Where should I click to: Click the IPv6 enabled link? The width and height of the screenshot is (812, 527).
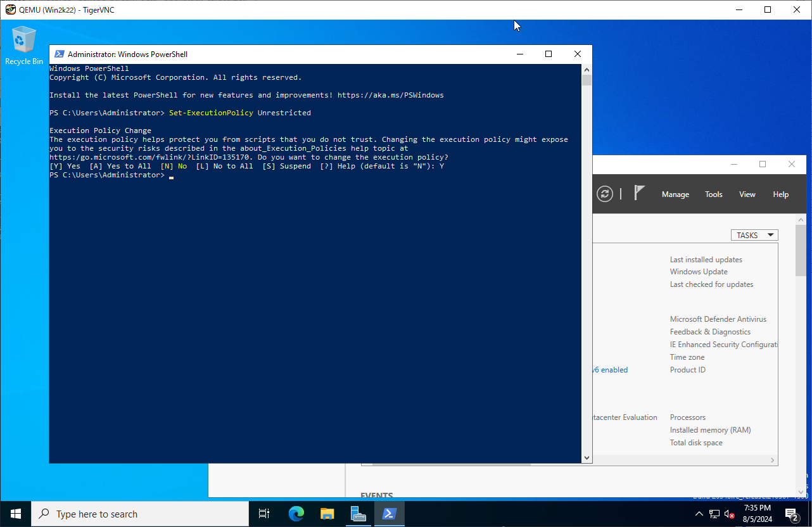point(611,370)
